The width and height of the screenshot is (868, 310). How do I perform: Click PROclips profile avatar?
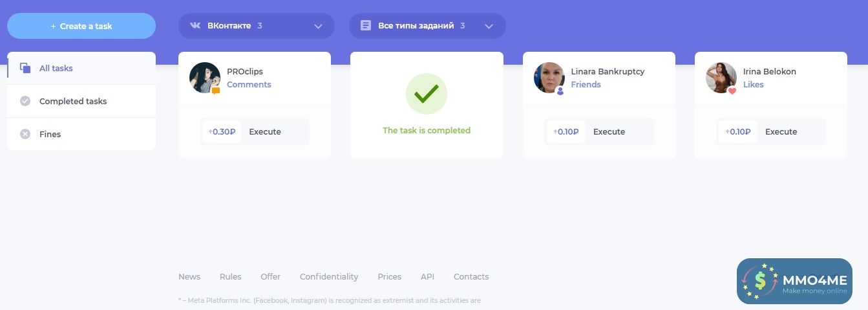point(205,78)
